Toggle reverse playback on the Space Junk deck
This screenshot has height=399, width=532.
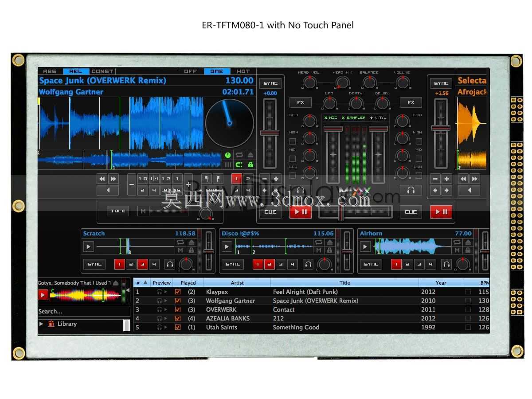tap(108, 190)
